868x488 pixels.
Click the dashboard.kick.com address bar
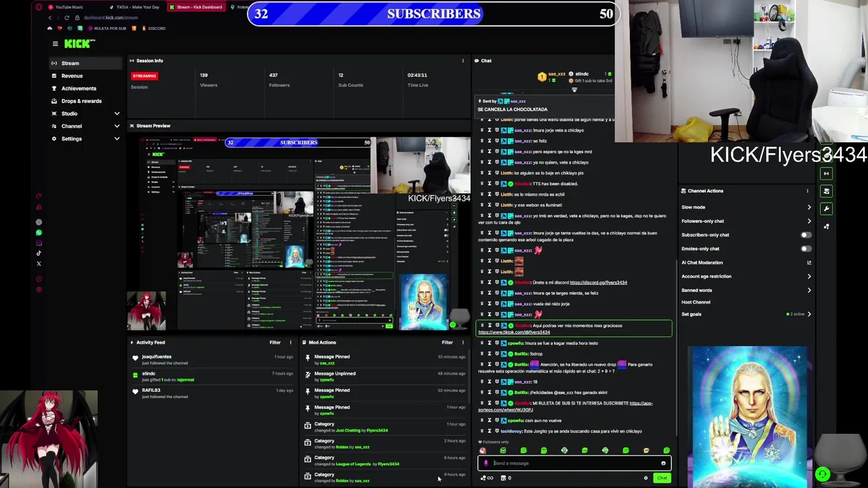[111, 18]
